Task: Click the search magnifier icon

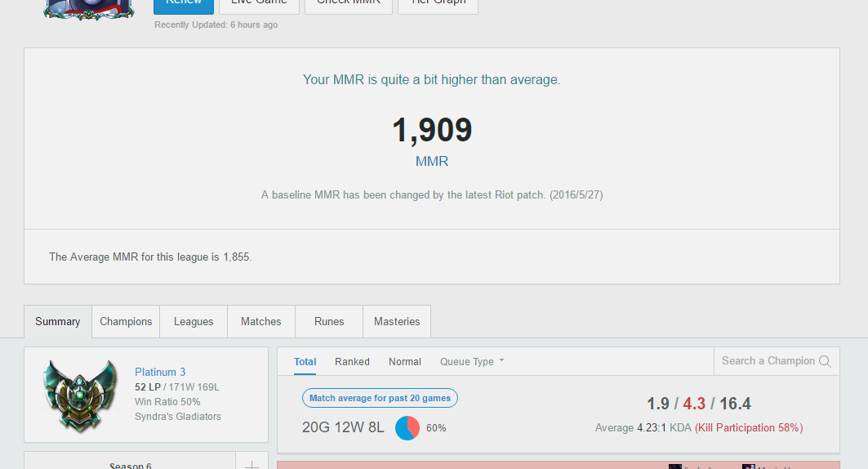Action: [x=825, y=361]
